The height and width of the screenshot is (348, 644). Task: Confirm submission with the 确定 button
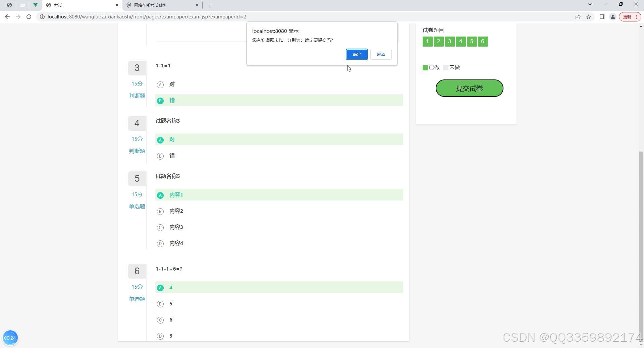click(x=357, y=54)
